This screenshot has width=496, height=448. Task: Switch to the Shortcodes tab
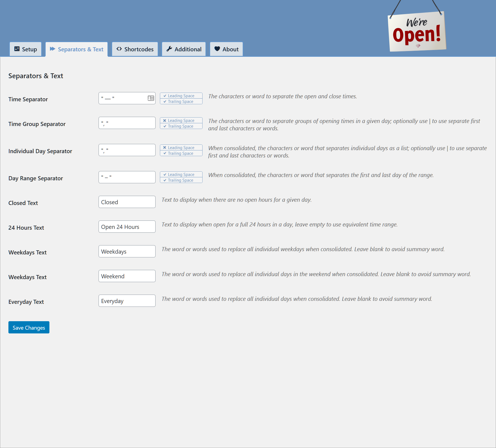pos(135,49)
